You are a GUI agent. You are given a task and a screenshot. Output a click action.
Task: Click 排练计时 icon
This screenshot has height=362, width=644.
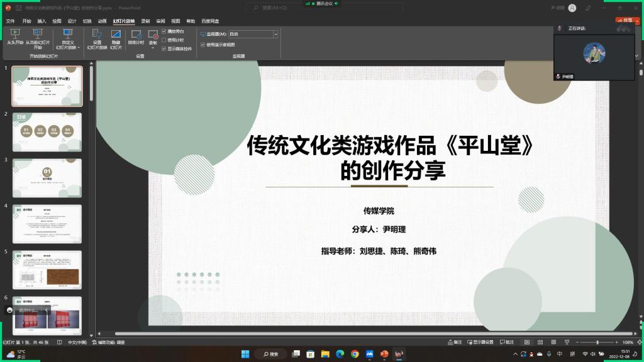click(136, 35)
